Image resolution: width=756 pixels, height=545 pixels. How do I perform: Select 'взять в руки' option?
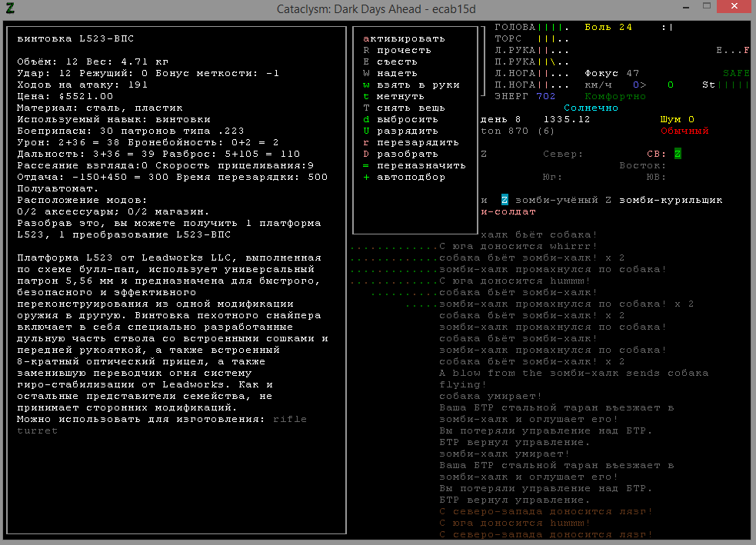click(x=411, y=85)
